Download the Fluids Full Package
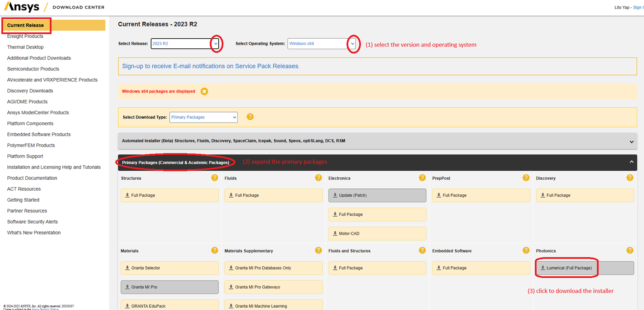The height and width of the screenshot is (310, 644). [273, 195]
